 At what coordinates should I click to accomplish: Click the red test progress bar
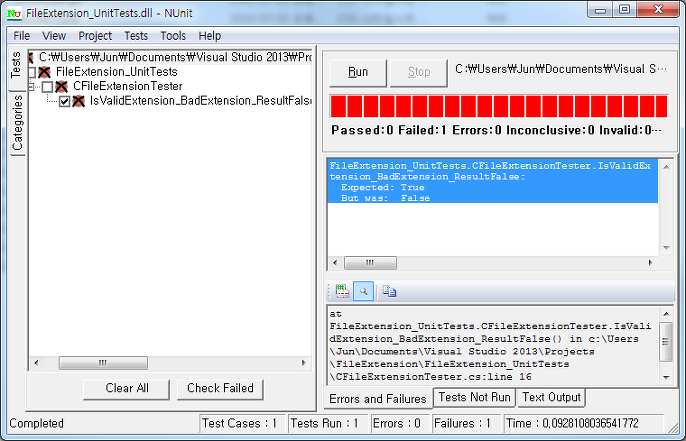[499, 106]
